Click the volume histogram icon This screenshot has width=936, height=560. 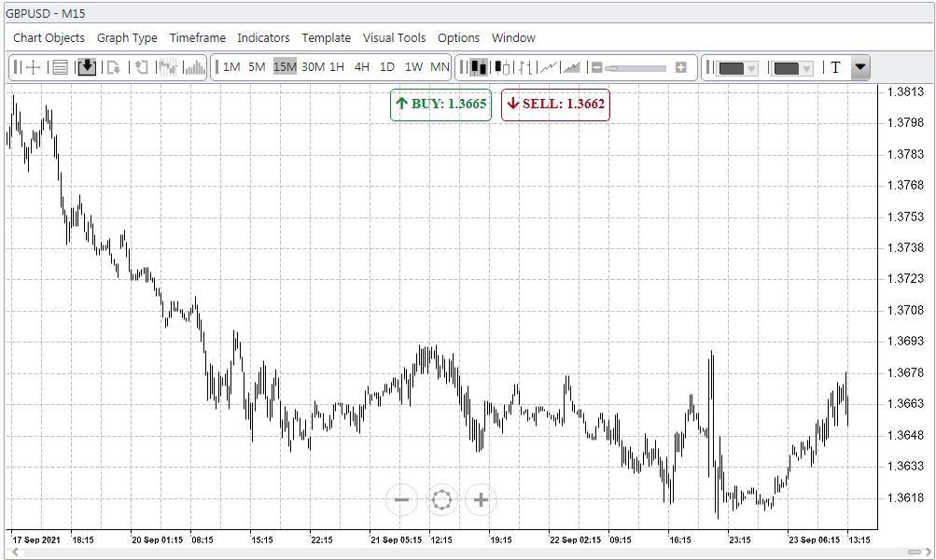pyautogui.click(x=194, y=67)
